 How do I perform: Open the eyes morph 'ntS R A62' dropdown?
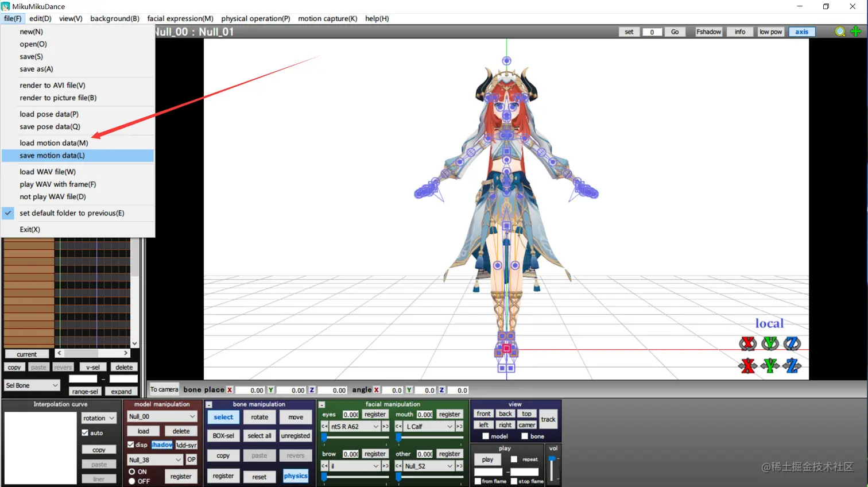pos(355,427)
